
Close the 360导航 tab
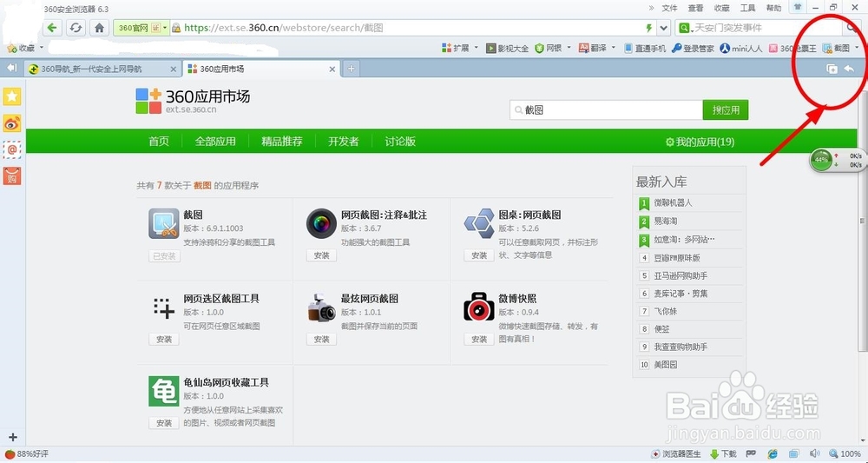(174, 69)
